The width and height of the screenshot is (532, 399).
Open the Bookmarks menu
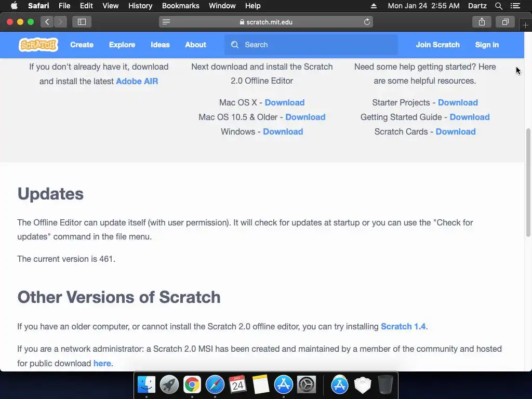180,6
